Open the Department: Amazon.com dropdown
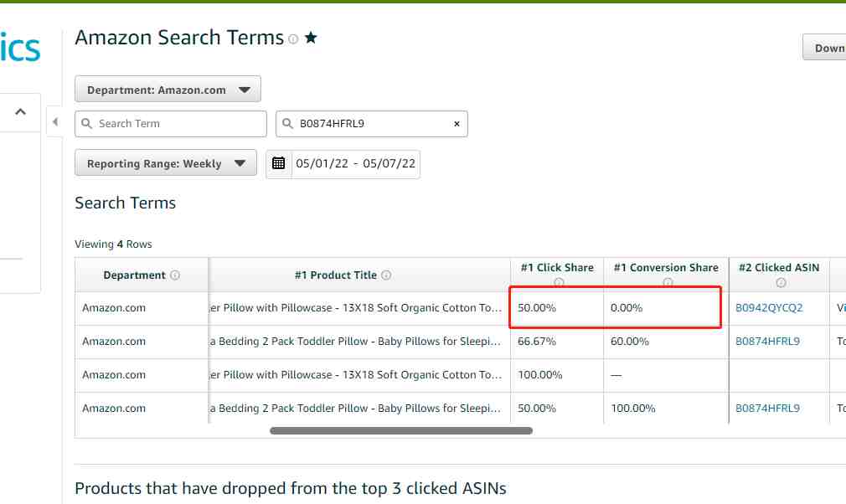846x504 pixels. (168, 90)
